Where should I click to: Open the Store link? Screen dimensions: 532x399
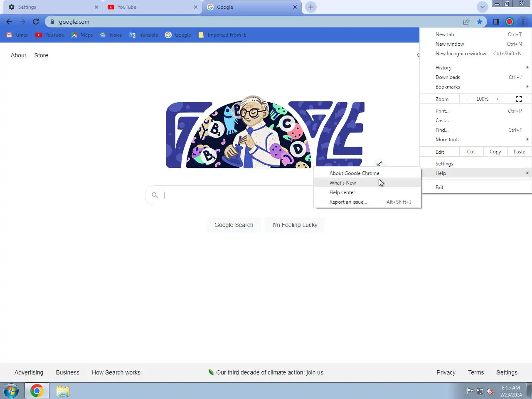pyautogui.click(x=41, y=55)
